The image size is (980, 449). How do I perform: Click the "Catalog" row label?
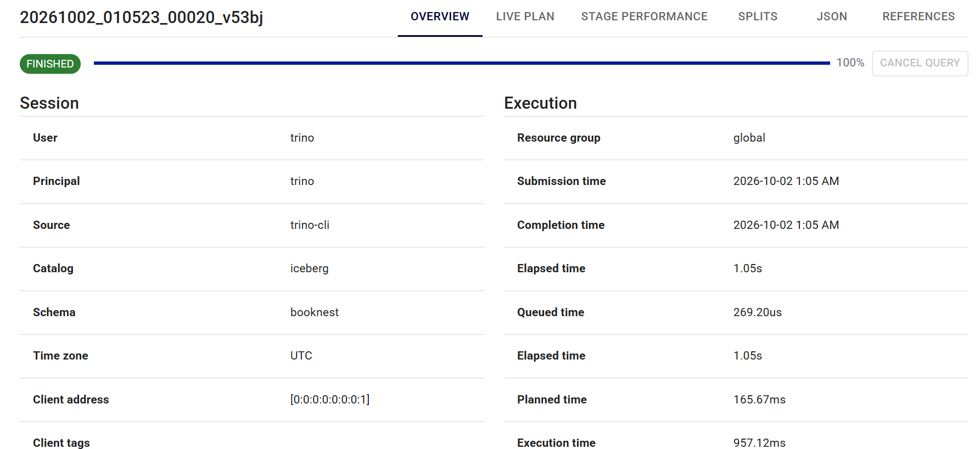[x=53, y=268]
